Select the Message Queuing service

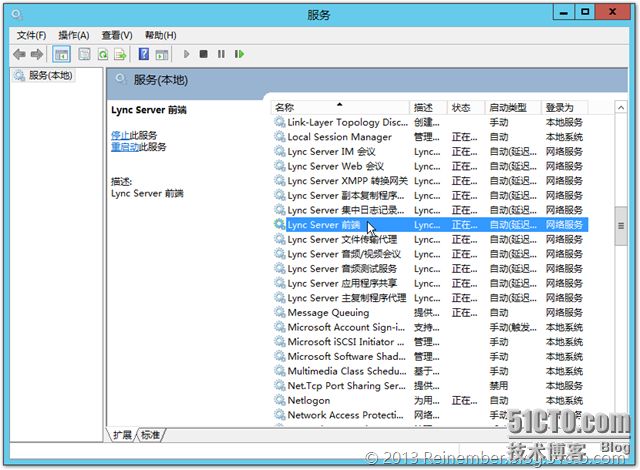point(430,313)
